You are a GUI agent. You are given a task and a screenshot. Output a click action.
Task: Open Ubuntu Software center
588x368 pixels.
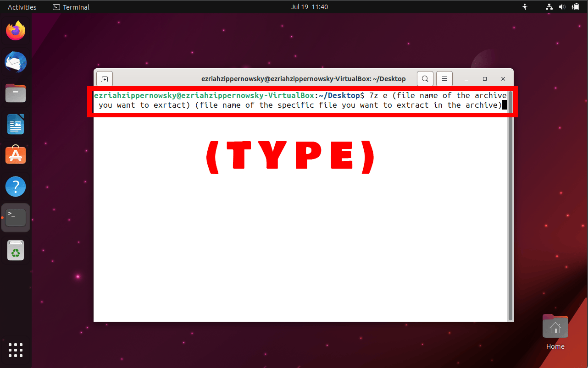point(16,155)
